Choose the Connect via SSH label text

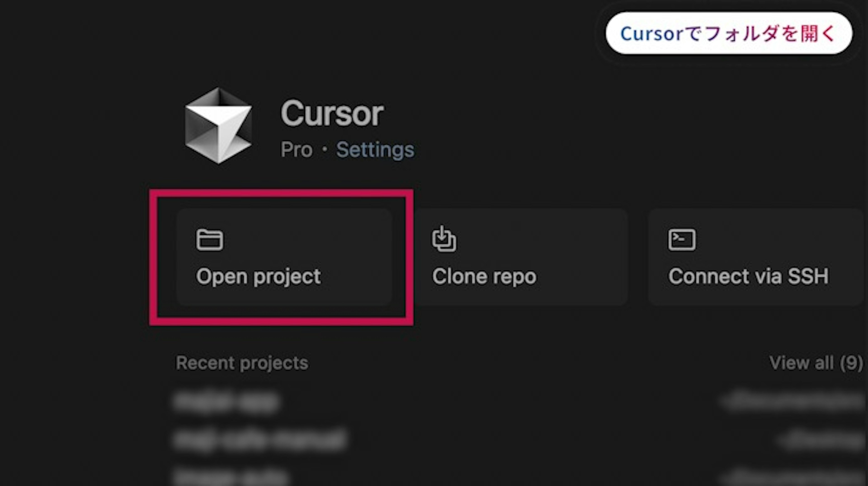[x=748, y=277]
